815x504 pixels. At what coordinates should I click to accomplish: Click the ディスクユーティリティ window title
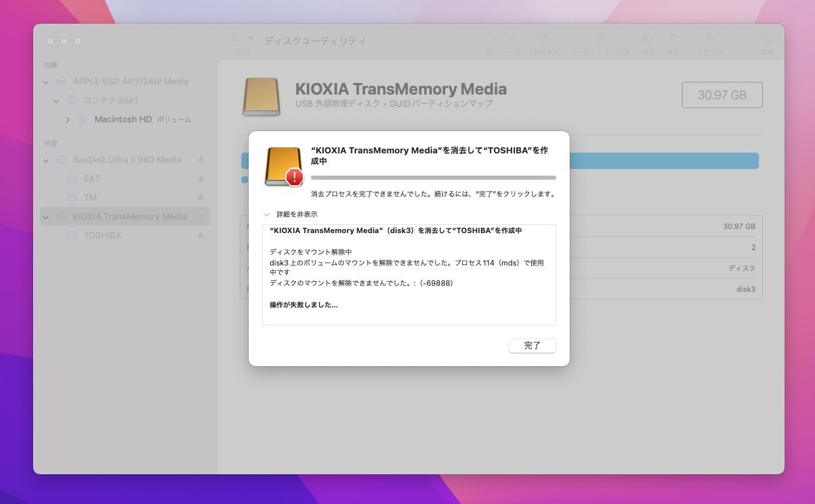coord(315,41)
